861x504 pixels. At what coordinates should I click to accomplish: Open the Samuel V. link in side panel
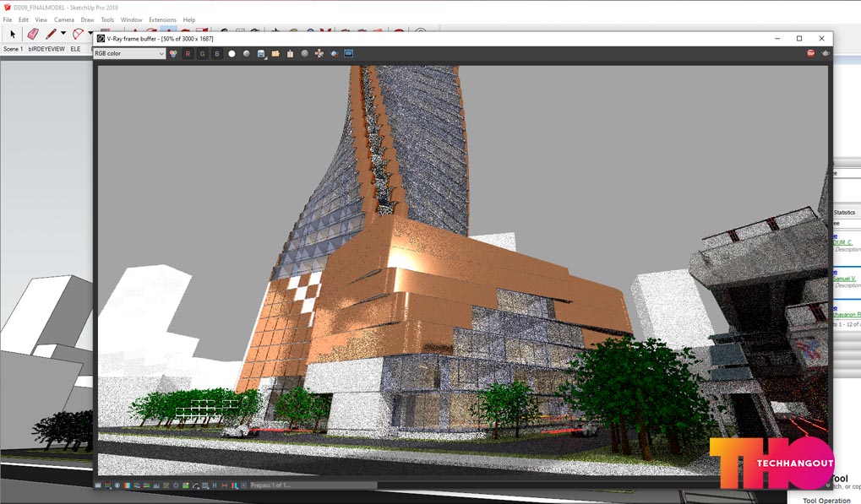(x=844, y=279)
